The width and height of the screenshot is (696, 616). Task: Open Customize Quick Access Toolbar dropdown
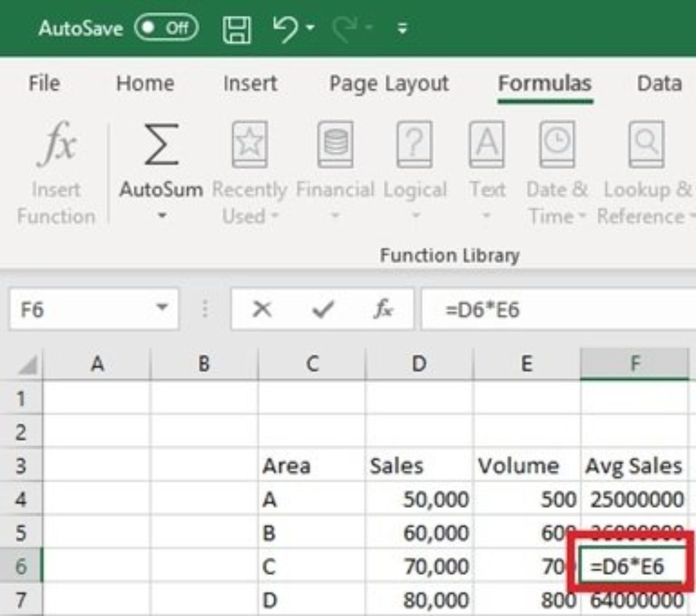(403, 28)
